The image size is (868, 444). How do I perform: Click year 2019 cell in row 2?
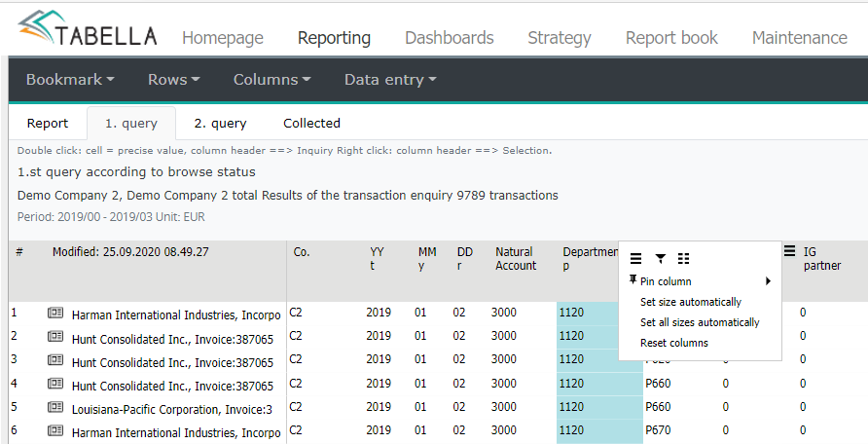click(379, 336)
